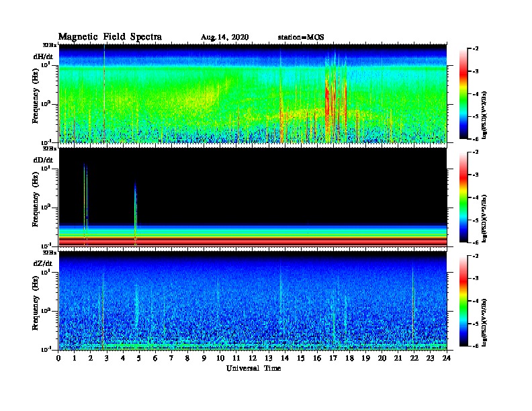The image size is (532, 411).
Task: Click the "6" hour tick on the time axis
Action: (155, 359)
